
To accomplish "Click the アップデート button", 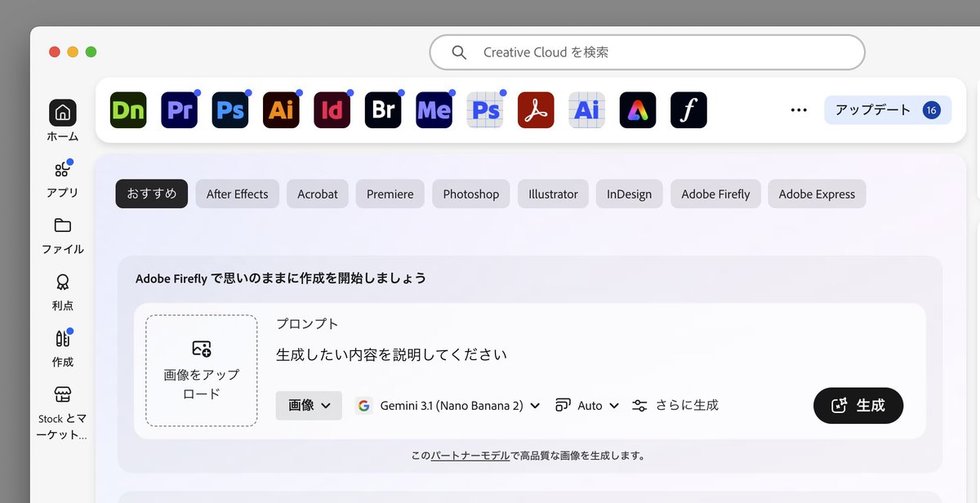I will point(888,110).
